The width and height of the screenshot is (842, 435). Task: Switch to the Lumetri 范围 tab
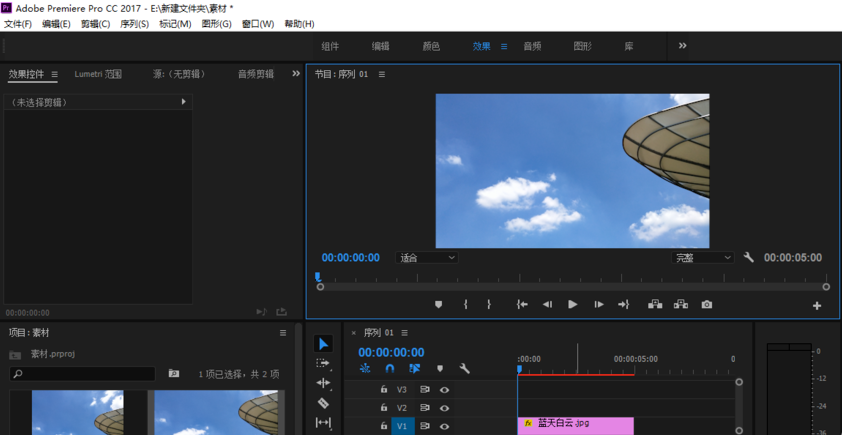pyautogui.click(x=98, y=74)
